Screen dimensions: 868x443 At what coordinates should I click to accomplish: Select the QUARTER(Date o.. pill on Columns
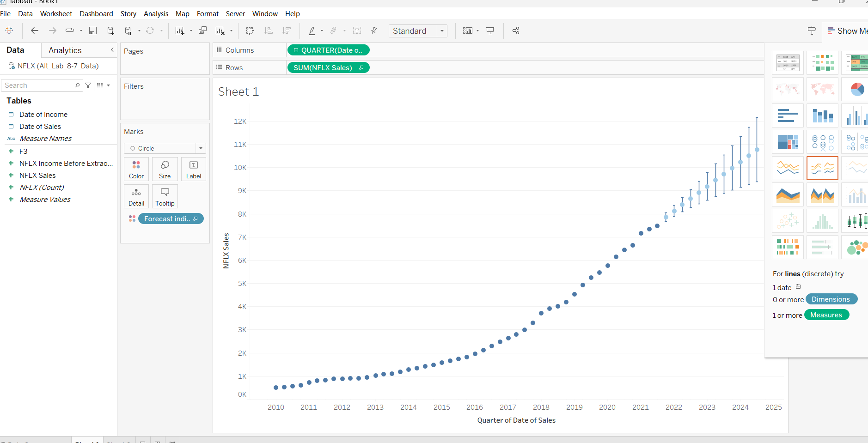click(328, 49)
